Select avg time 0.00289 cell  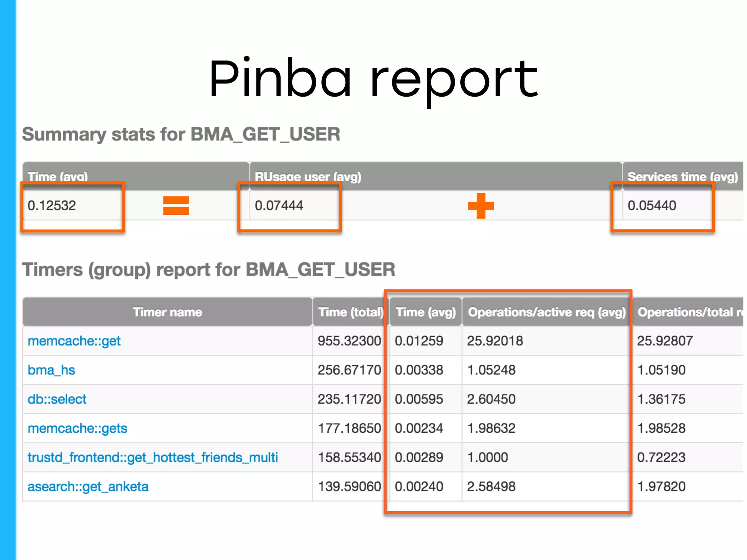click(x=419, y=458)
